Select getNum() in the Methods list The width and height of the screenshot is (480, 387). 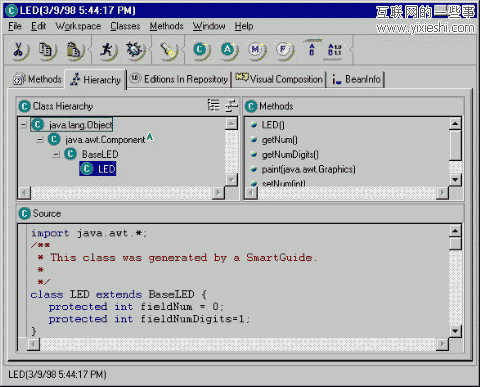pyautogui.click(x=280, y=140)
